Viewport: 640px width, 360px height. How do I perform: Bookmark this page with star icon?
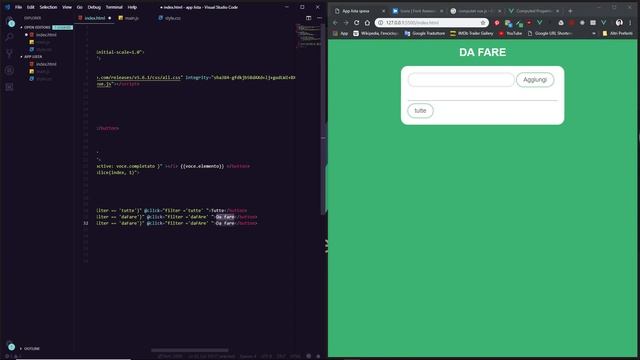click(483, 23)
